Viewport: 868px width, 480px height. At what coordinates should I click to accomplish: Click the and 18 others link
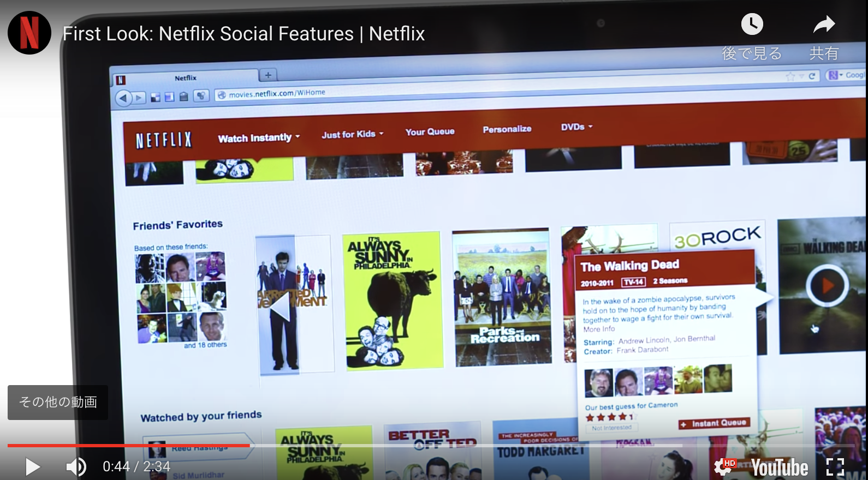(205, 345)
